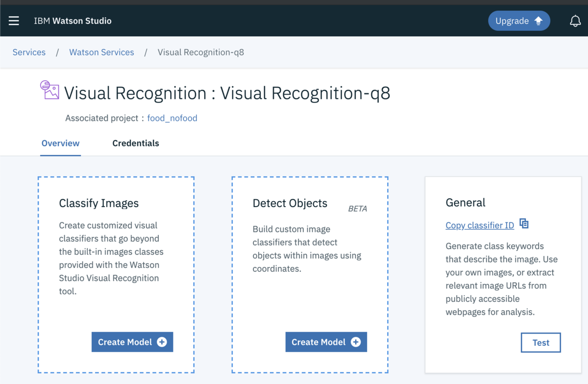The width and height of the screenshot is (588, 384).
Task: Create Model for Detect Objects
Action: pos(326,342)
